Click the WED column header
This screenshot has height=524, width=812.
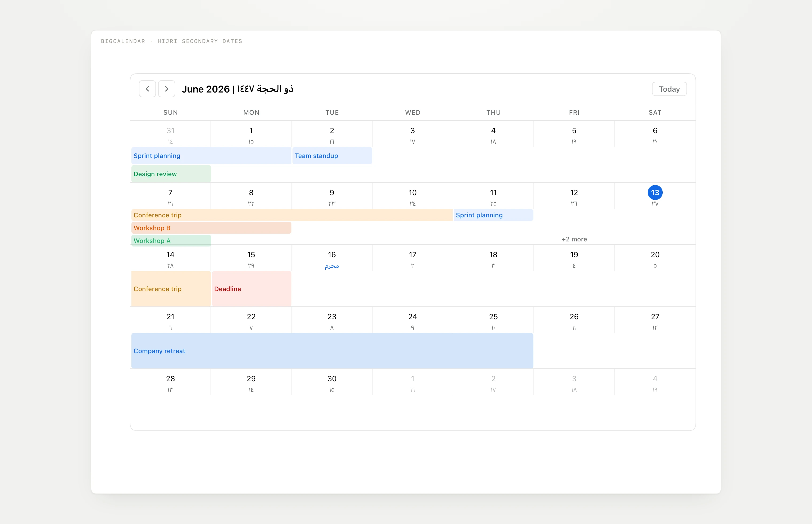(413, 113)
